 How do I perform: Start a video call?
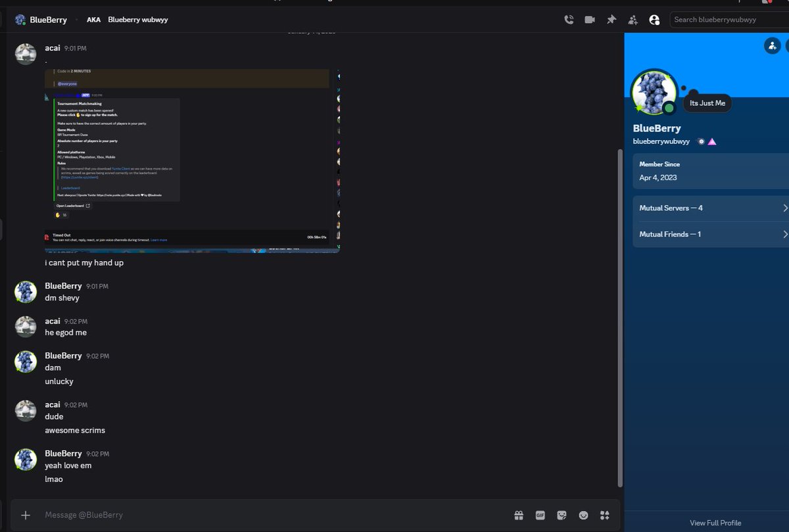(590, 20)
